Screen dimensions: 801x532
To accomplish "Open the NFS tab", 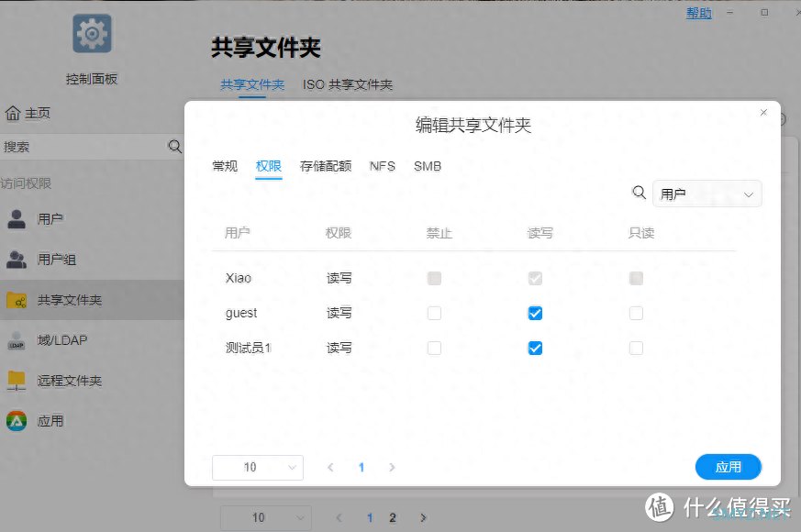I will [x=383, y=166].
